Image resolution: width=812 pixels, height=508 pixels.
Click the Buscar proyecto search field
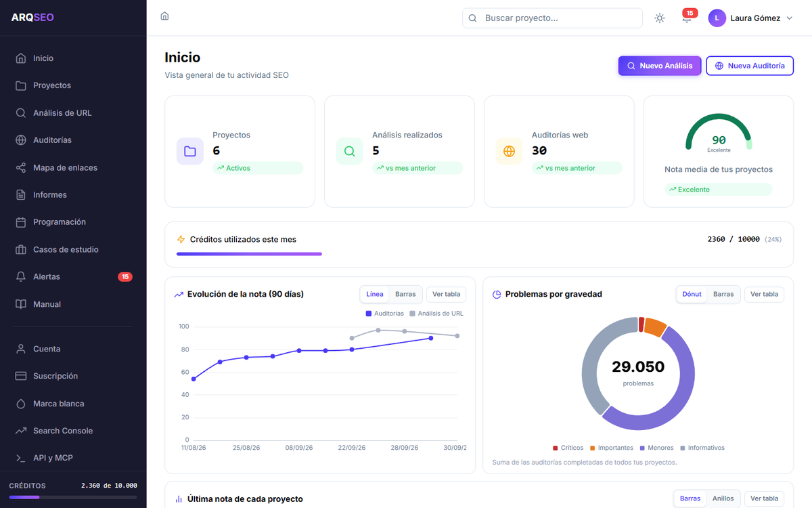click(552, 18)
